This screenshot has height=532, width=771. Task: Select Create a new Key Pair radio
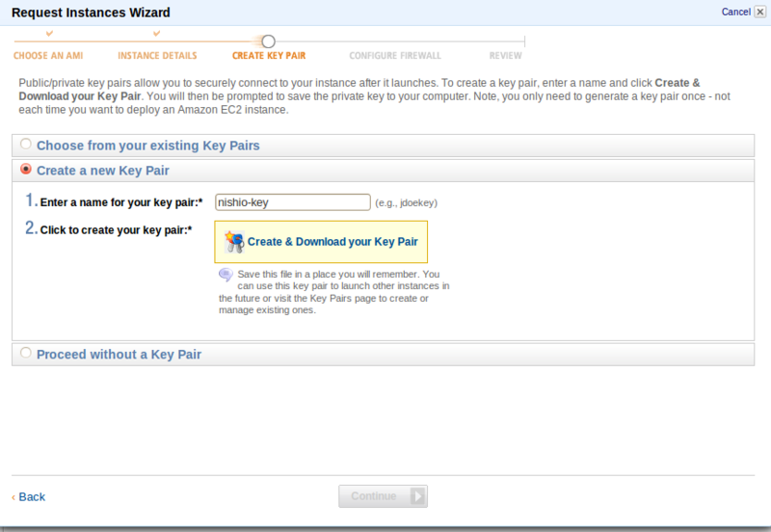coord(26,169)
